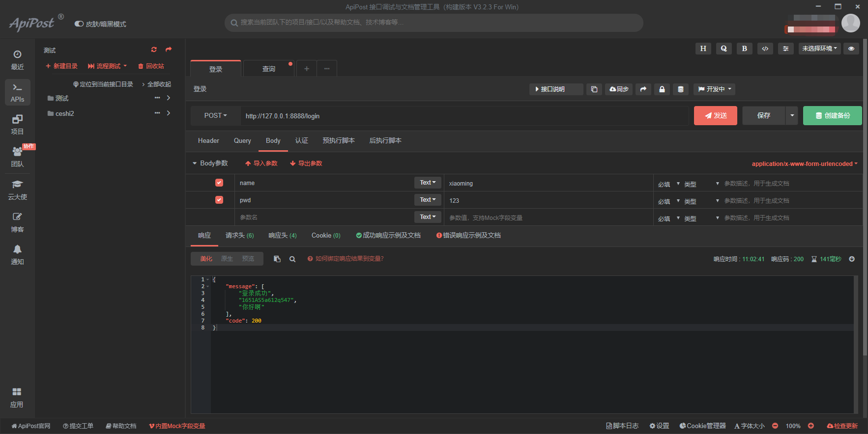Click the lock icon in the interface toolbar
Viewport: 868px width, 434px height.
point(662,89)
